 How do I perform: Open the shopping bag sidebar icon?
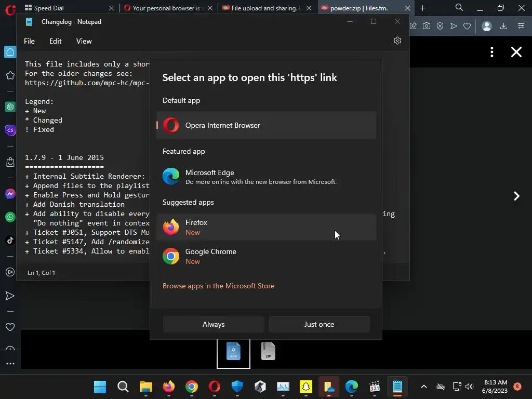tap(10, 162)
